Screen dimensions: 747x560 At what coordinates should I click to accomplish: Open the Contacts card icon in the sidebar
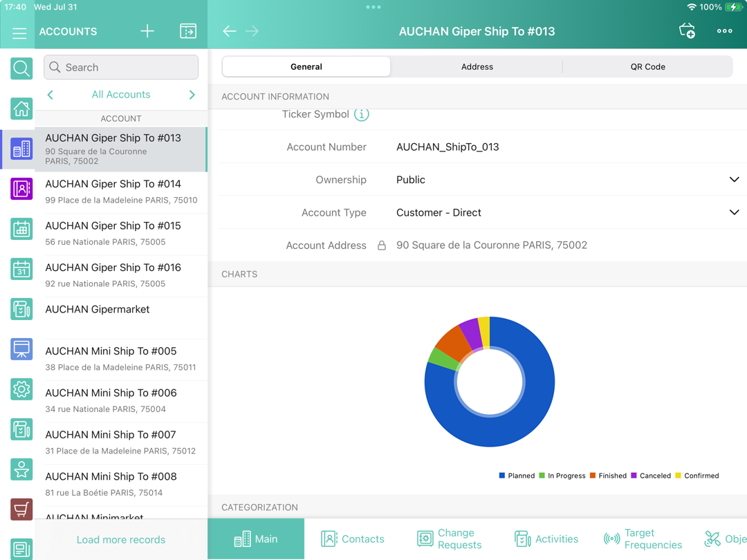[x=21, y=189]
